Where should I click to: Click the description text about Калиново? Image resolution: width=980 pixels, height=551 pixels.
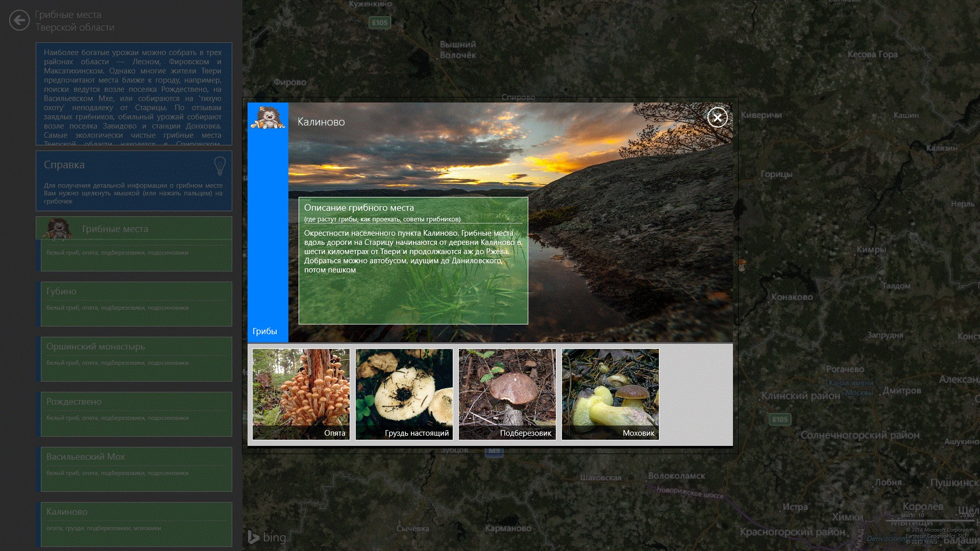412,252
